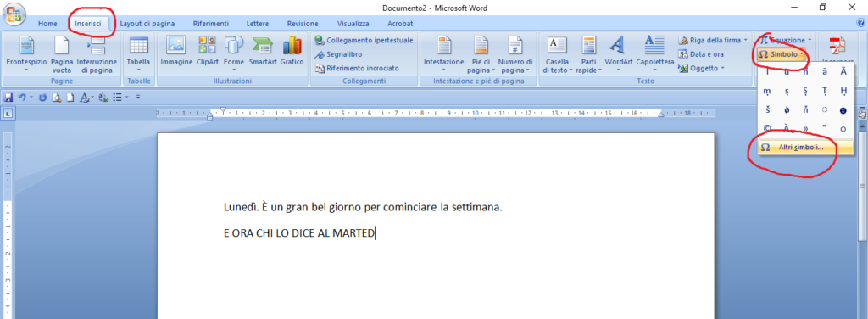Viewport: 868px width, 319px height.
Task: Insert the copyright © symbol
Action: click(767, 128)
